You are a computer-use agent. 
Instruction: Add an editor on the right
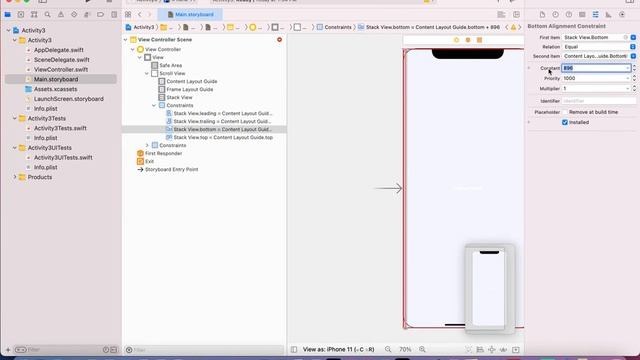(516, 15)
